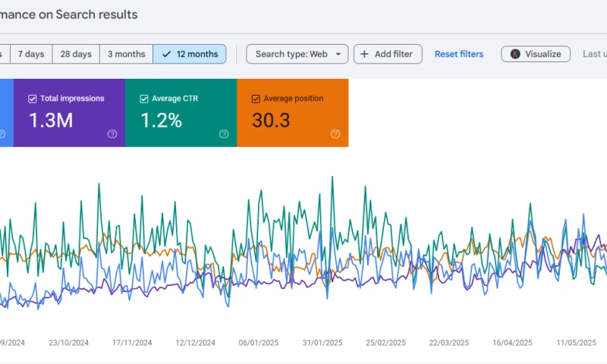Open the Search type: Web dropdown
This screenshot has height=364, width=607.
coord(297,54)
